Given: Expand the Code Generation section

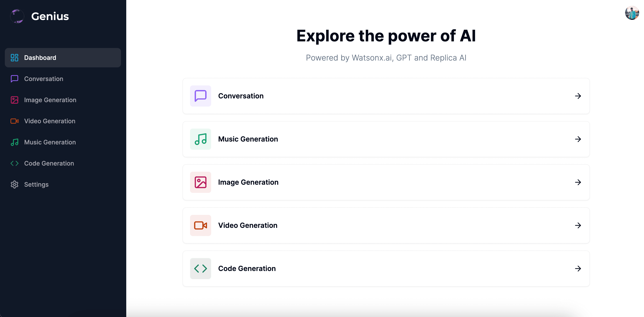Looking at the screenshot, I should (x=578, y=268).
